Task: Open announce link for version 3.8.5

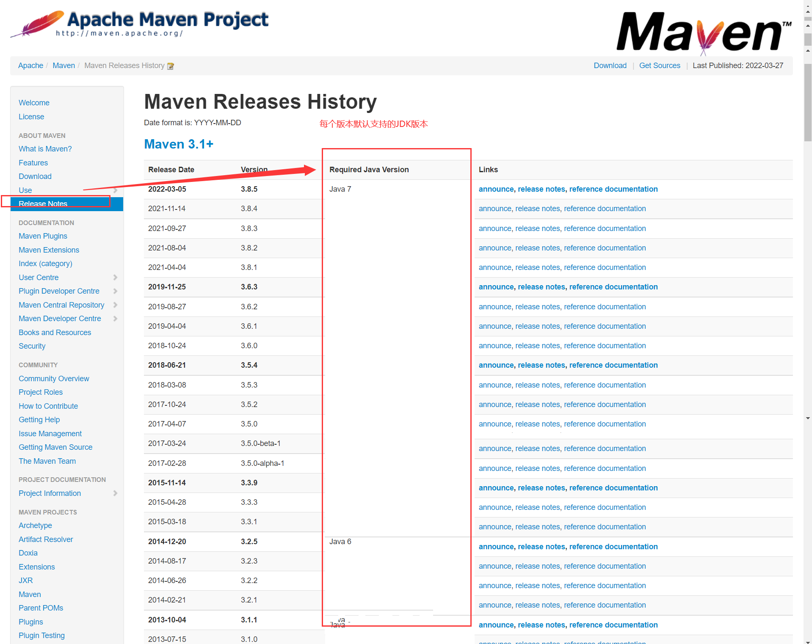Action: point(496,189)
